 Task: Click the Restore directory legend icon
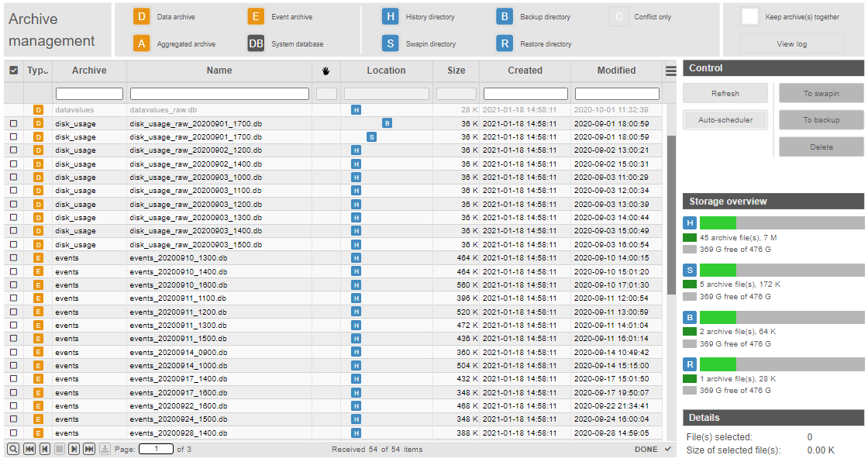(505, 43)
